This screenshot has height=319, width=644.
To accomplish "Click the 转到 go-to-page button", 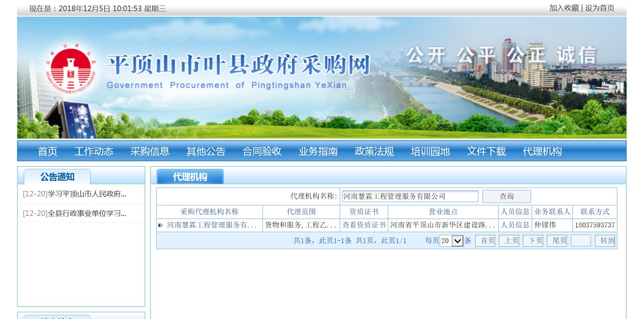I will click(607, 241).
